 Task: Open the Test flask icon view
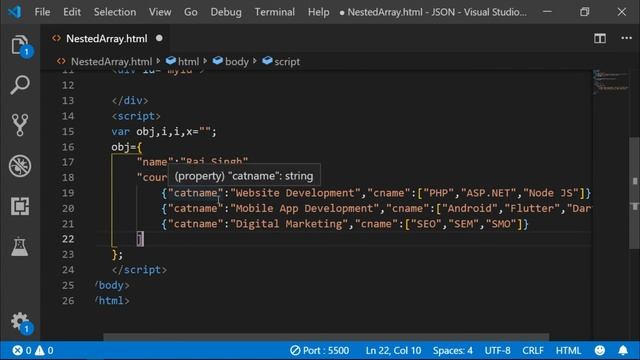point(20,247)
